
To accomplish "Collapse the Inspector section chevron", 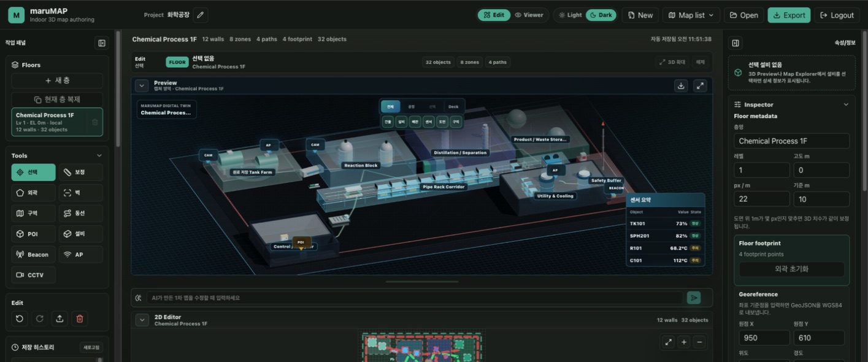I will tap(846, 104).
